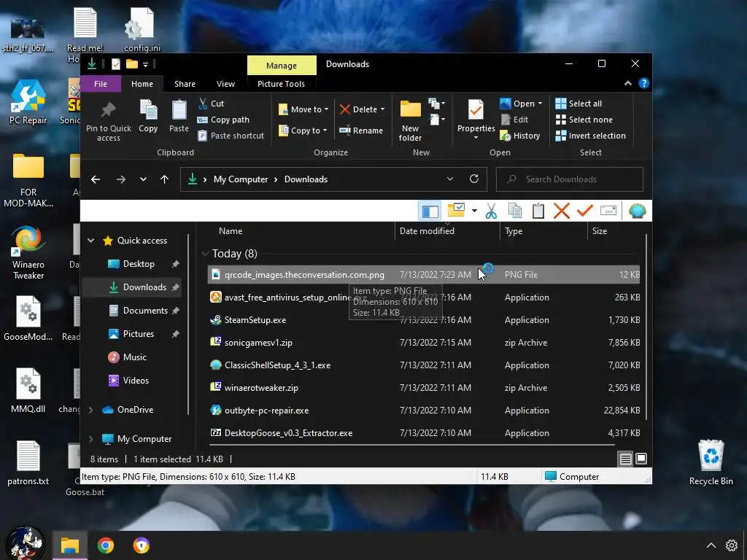Expand My Computer tree node

click(x=91, y=438)
